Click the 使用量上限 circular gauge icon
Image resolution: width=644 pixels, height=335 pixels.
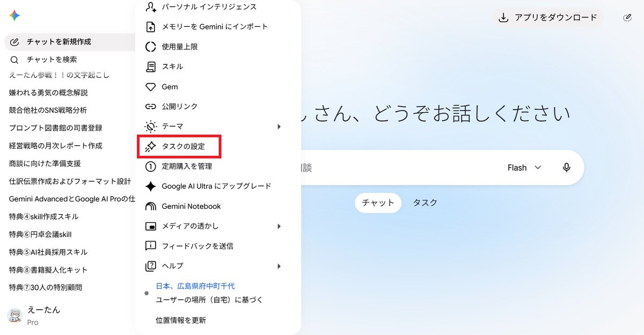click(151, 47)
